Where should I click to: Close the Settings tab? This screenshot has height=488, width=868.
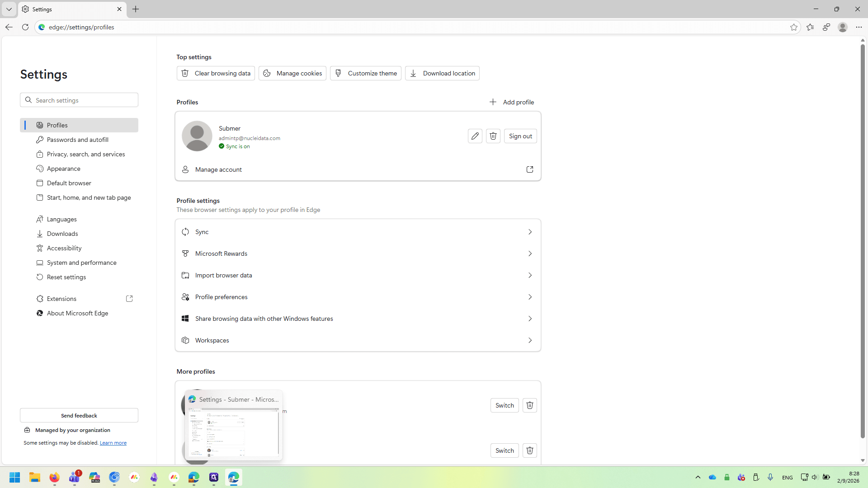pos(119,9)
